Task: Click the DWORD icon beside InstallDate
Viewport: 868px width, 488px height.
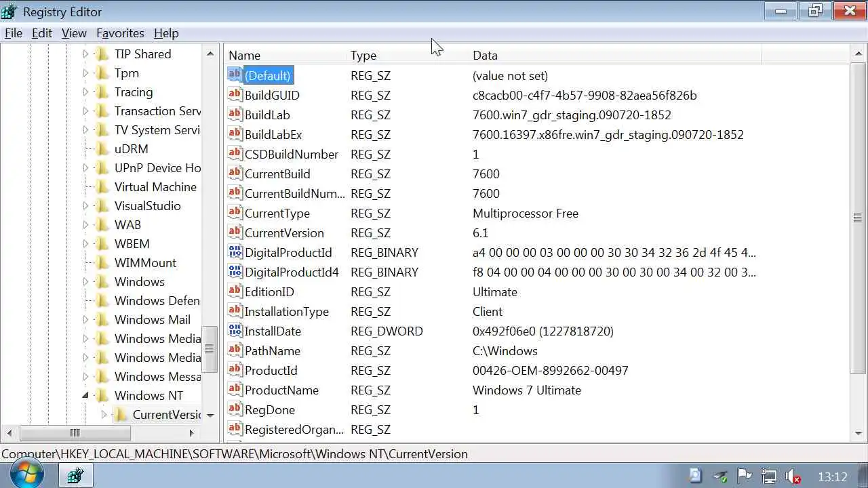Action: pyautogui.click(x=235, y=330)
